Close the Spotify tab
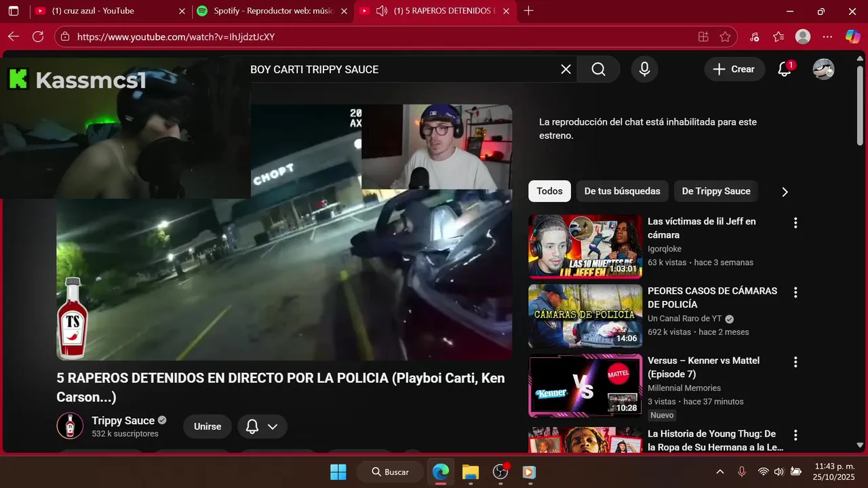The width and height of the screenshot is (868, 488). pyautogui.click(x=344, y=11)
